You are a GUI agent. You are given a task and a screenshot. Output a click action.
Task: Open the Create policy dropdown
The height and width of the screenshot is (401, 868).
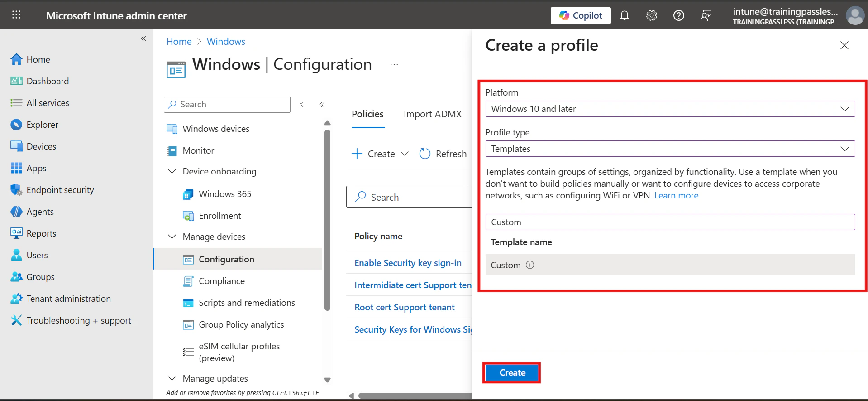point(380,154)
